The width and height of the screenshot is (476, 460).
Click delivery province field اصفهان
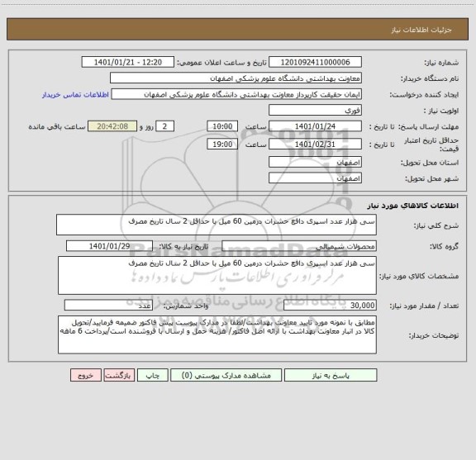coord(315,162)
